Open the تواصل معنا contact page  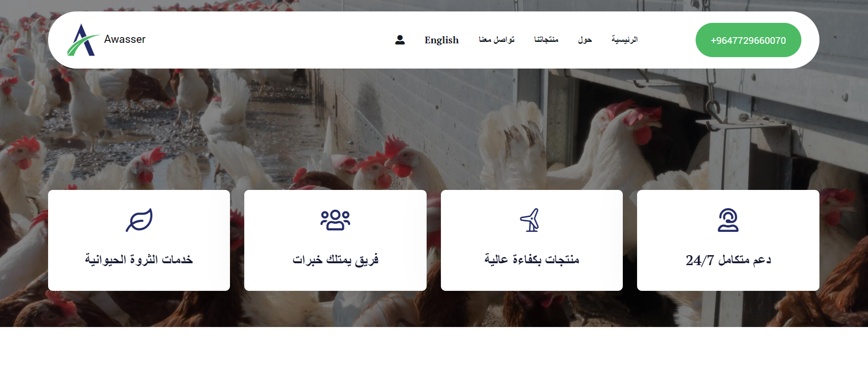497,40
